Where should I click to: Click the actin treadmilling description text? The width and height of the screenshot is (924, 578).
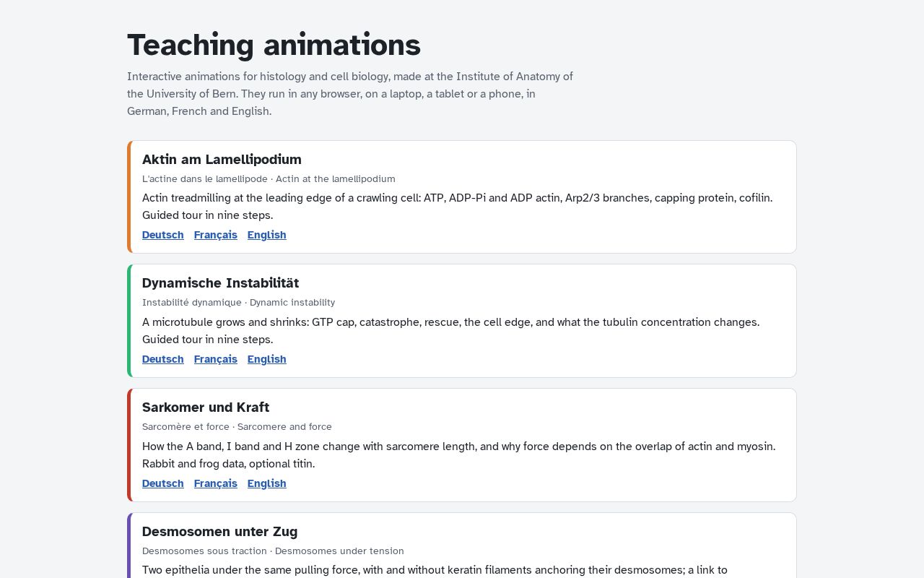point(458,207)
